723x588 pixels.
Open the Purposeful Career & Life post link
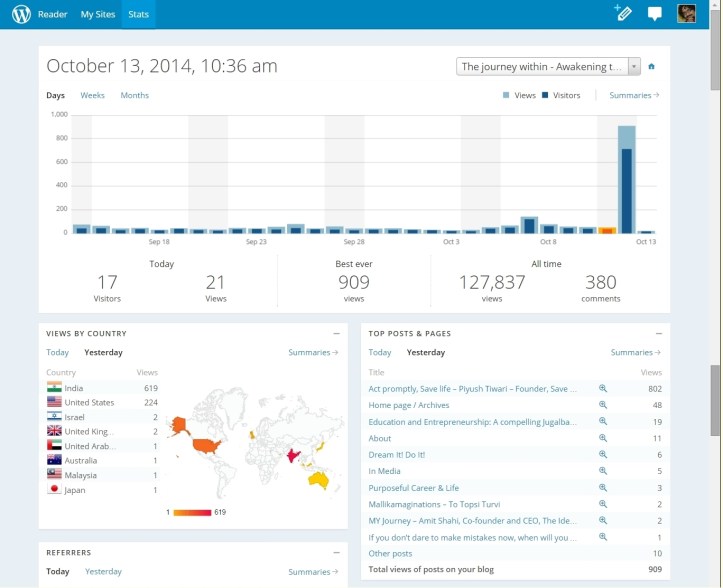411,487
